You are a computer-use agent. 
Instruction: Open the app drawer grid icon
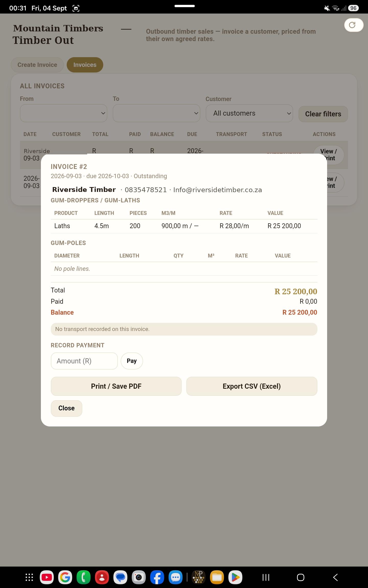29,577
